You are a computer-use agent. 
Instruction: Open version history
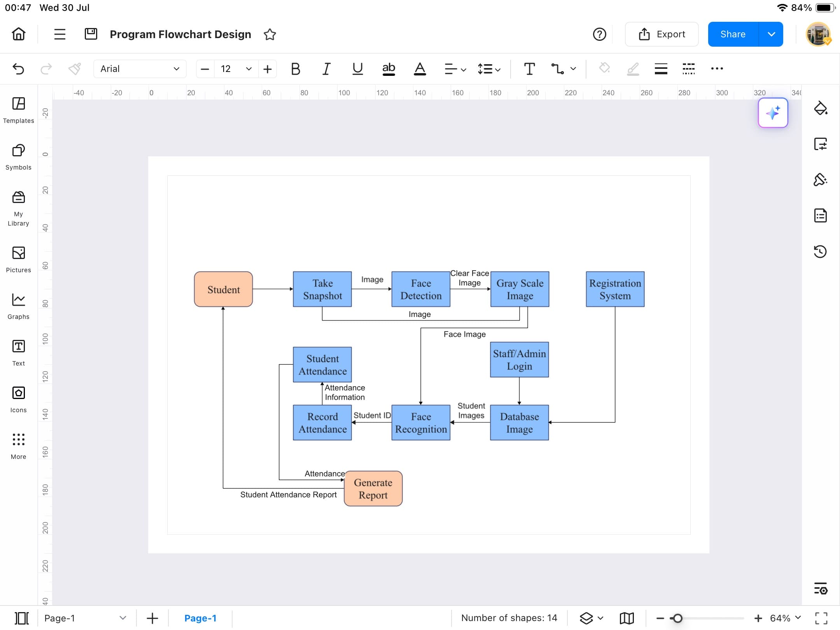(821, 252)
